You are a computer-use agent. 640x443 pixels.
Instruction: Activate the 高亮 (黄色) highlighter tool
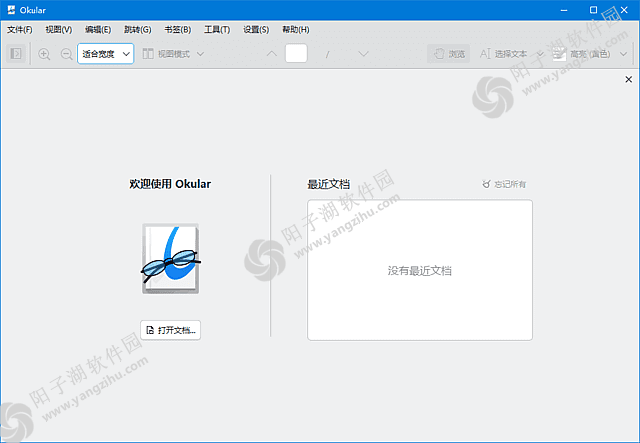pos(582,54)
